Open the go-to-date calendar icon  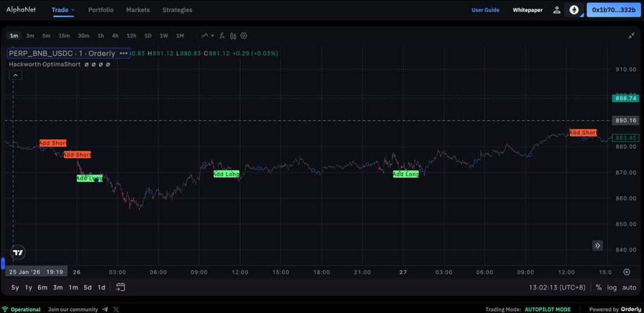[120, 287]
